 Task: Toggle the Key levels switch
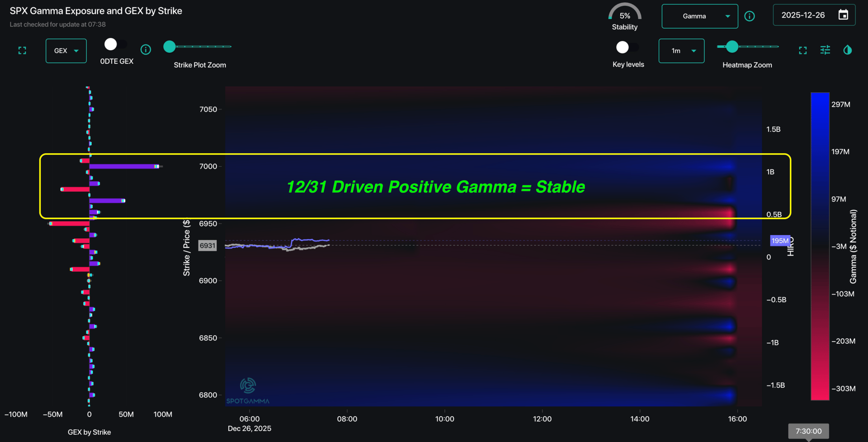tap(627, 47)
